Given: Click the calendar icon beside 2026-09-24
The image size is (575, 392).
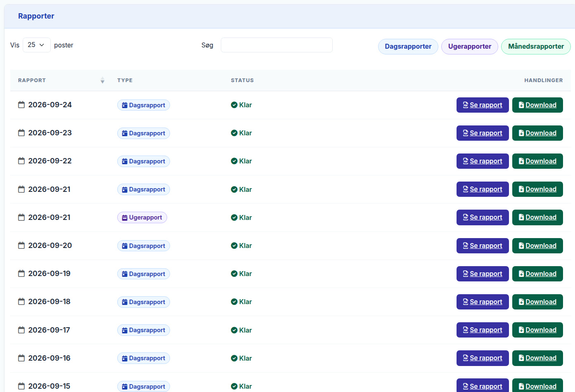Looking at the screenshot, I should [21, 105].
